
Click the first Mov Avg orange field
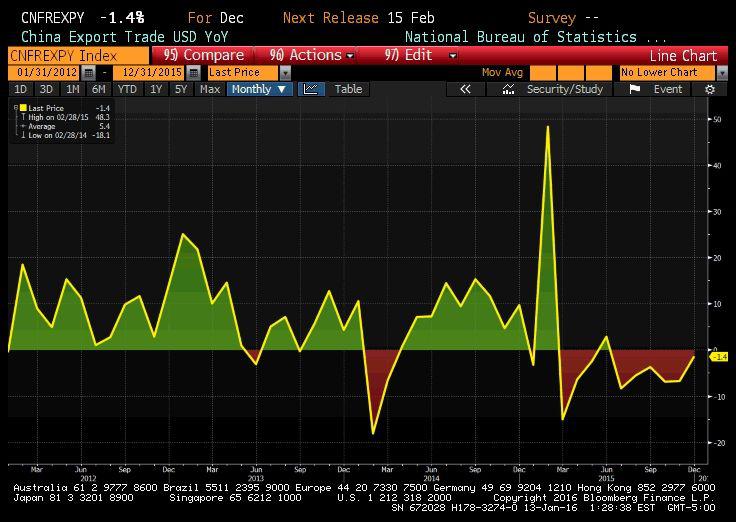click(542, 73)
